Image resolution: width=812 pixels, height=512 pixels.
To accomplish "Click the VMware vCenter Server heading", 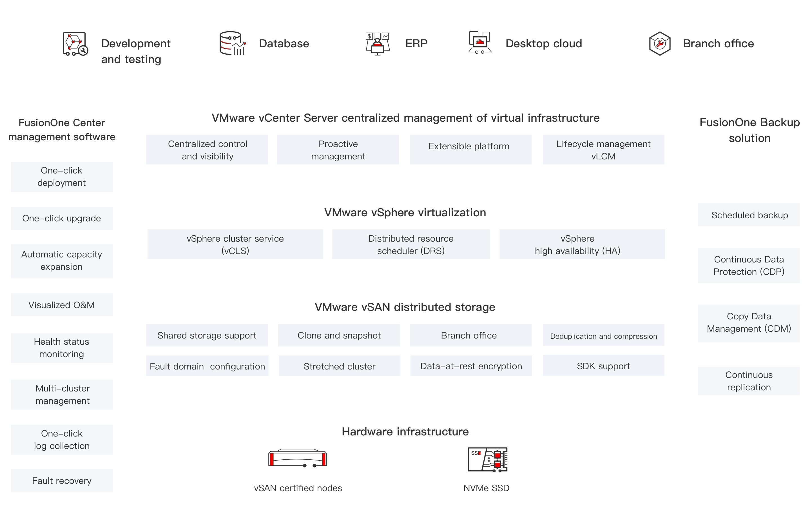I will pyautogui.click(x=406, y=118).
